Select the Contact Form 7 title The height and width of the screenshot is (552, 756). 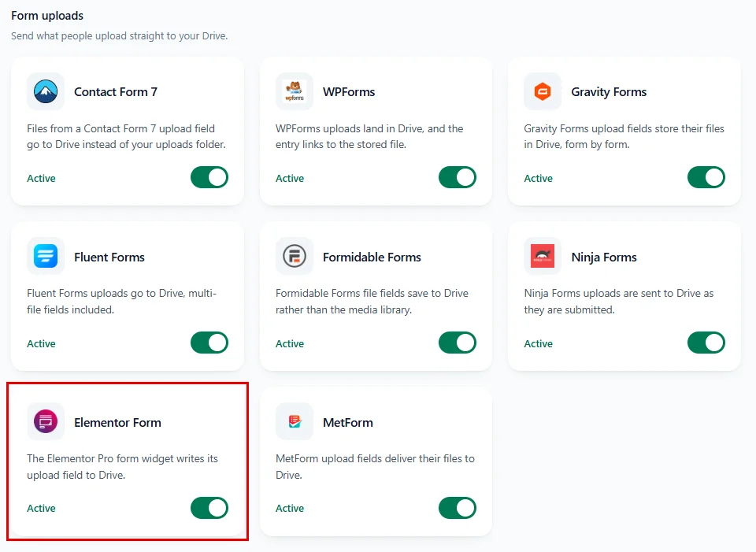pos(116,92)
